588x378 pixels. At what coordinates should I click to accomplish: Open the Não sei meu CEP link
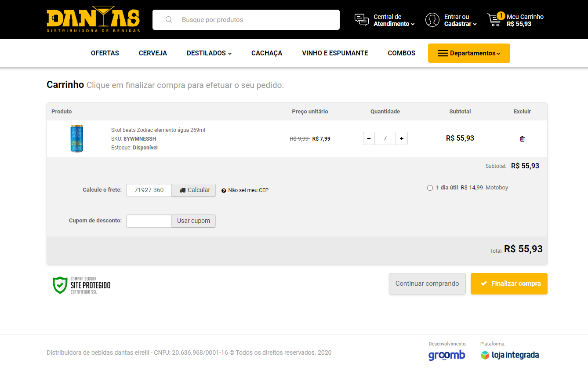(x=248, y=190)
